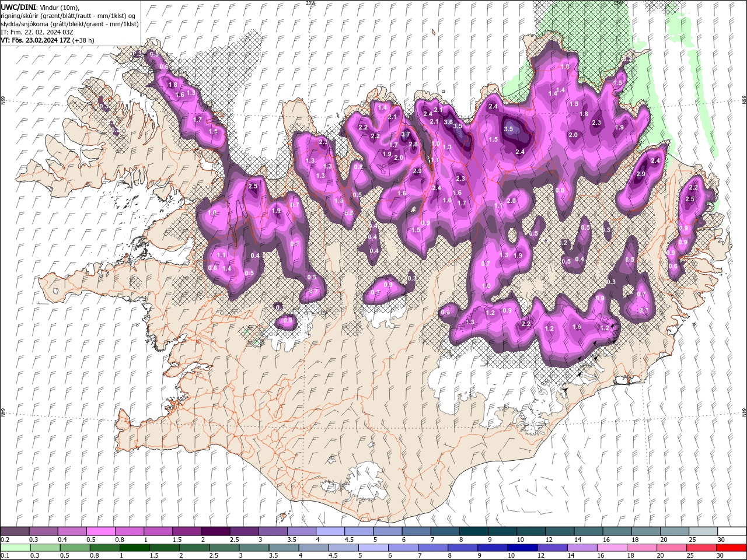The width and height of the screenshot is (747, 560).
Task: Select violet lower legend swatch between 12 and 14
Action: pyautogui.click(x=552, y=547)
